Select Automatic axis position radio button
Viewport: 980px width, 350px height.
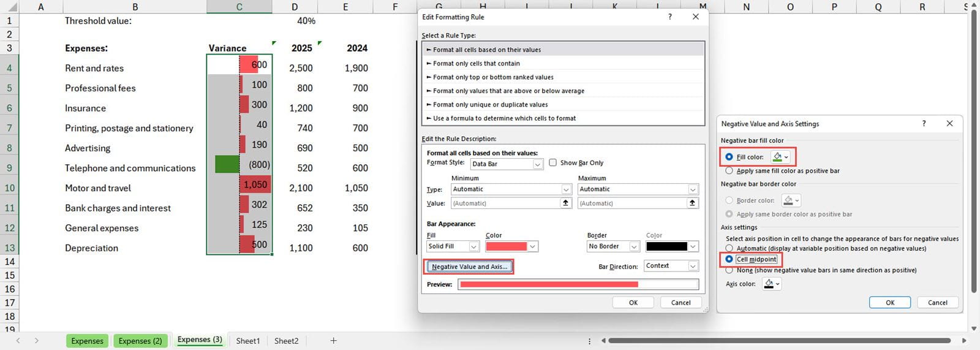pos(729,248)
